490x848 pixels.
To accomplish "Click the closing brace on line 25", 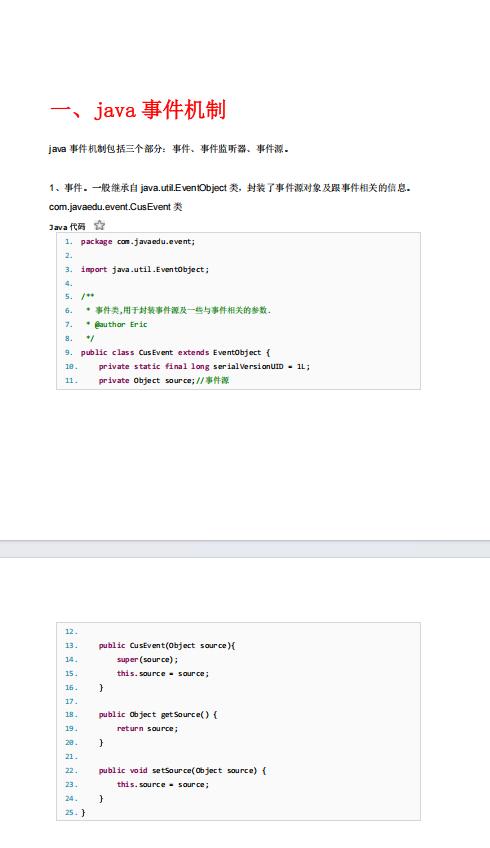I will tap(83, 813).
